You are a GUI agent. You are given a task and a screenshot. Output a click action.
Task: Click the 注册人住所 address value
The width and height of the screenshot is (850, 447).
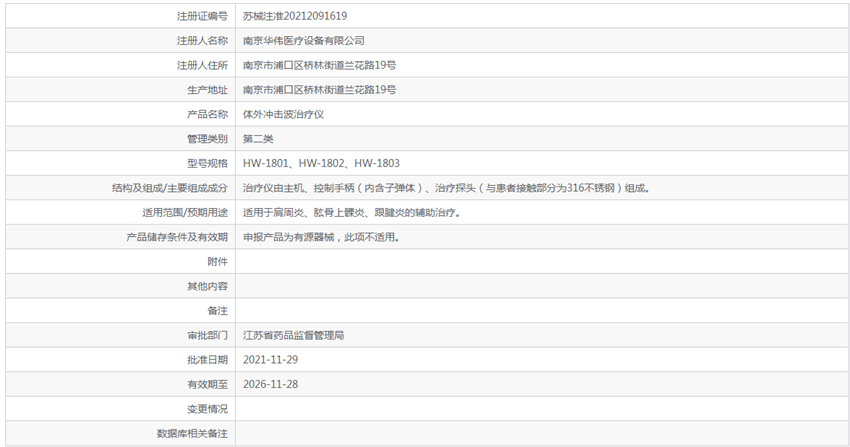(x=319, y=66)
